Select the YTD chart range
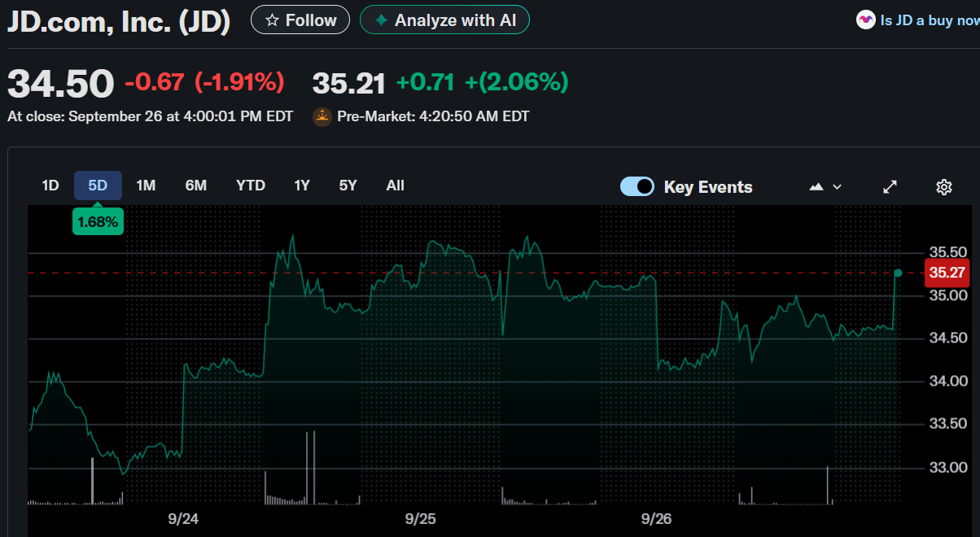The image size is (980, 537). (251, 186)
